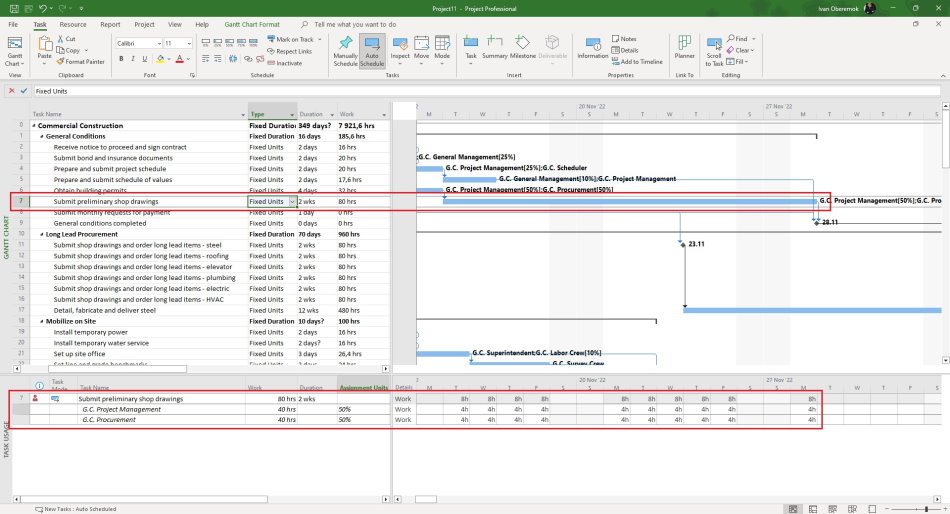Toggle Bold formatting
Viewport: 950px width, 514px height.
click(x=121, y=59)
